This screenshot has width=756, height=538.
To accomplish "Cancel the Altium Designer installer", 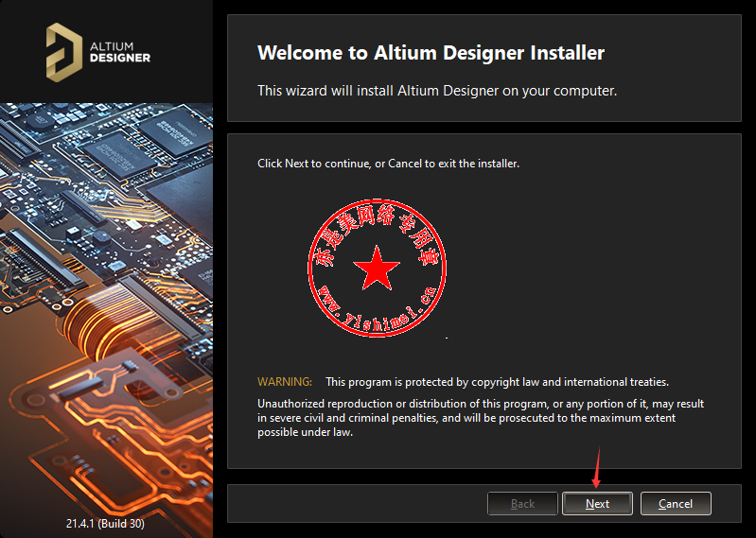I will tap(675, 503).
